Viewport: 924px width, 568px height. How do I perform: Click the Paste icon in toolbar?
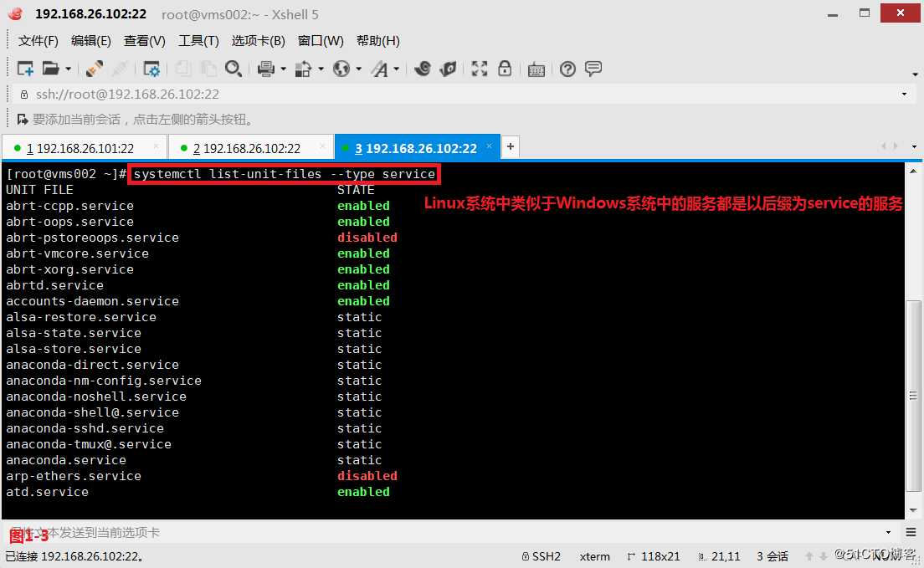click(x=208, y=69)
